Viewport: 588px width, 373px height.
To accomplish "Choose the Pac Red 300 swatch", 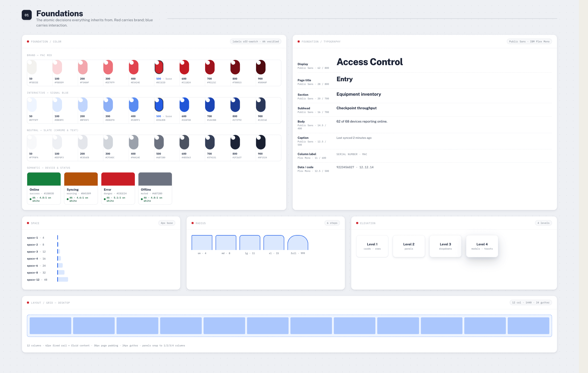I will (x=108, y=67).
